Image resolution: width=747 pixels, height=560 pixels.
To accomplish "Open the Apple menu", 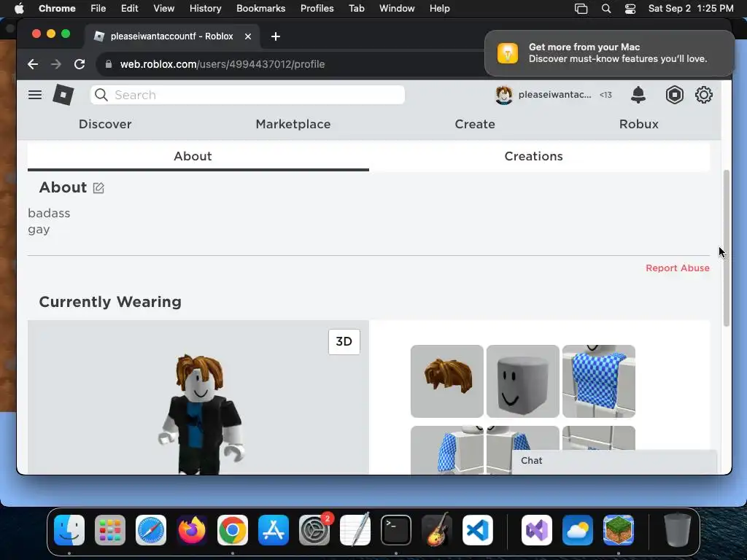I will [19, 9].
